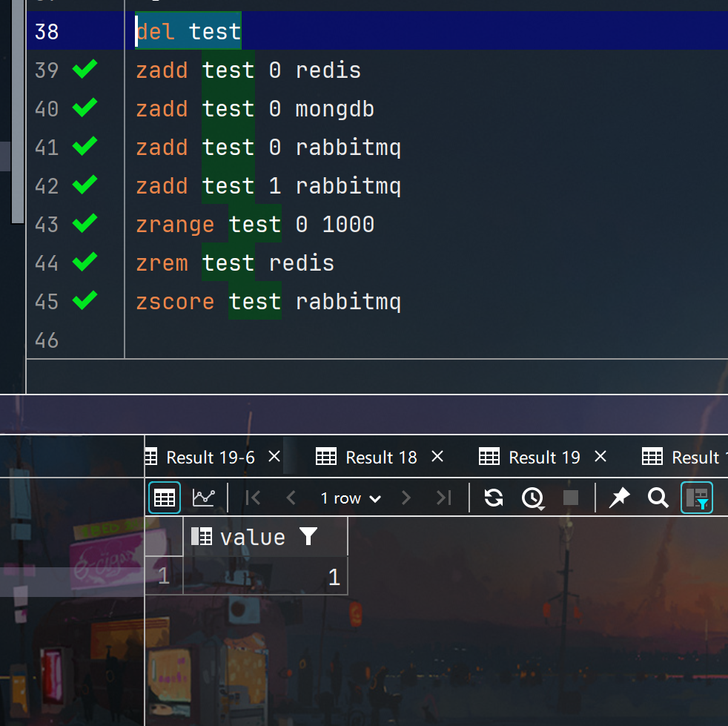
Task: Click 'zadd test 1 rabbitmq' line
Action: (x=268, y=186)
